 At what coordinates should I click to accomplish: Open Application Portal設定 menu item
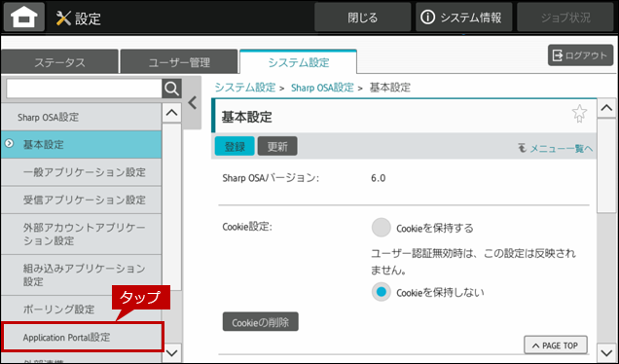pyautogui.click(x=83, y=337)
